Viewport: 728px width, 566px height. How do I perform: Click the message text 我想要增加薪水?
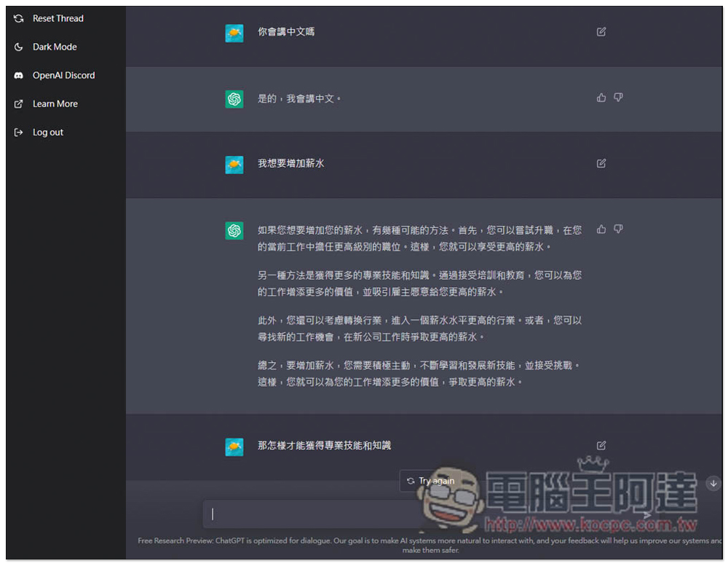(x=290, y=163)
